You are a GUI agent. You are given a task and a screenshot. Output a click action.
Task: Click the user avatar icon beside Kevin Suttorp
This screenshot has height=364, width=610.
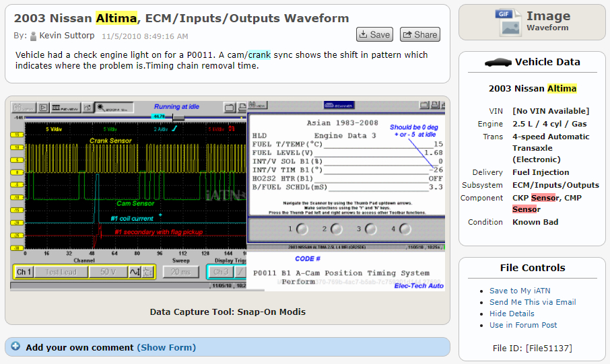click(33, 36)
